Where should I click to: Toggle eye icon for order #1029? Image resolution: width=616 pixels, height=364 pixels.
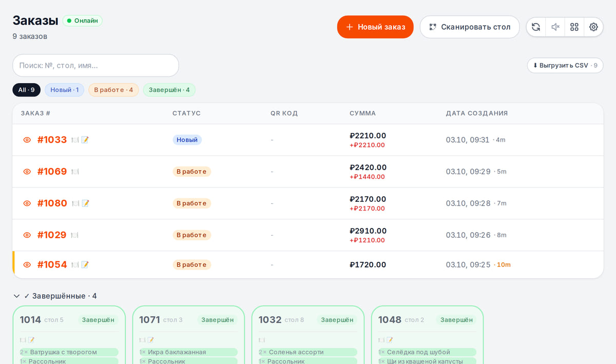27,235
